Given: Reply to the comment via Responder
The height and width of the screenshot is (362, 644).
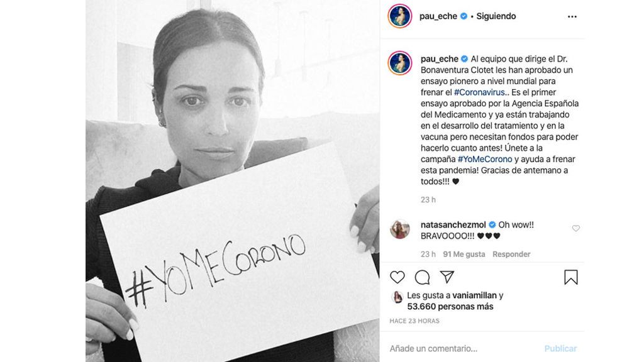Looking at the screenshot, I should [511, 254].
